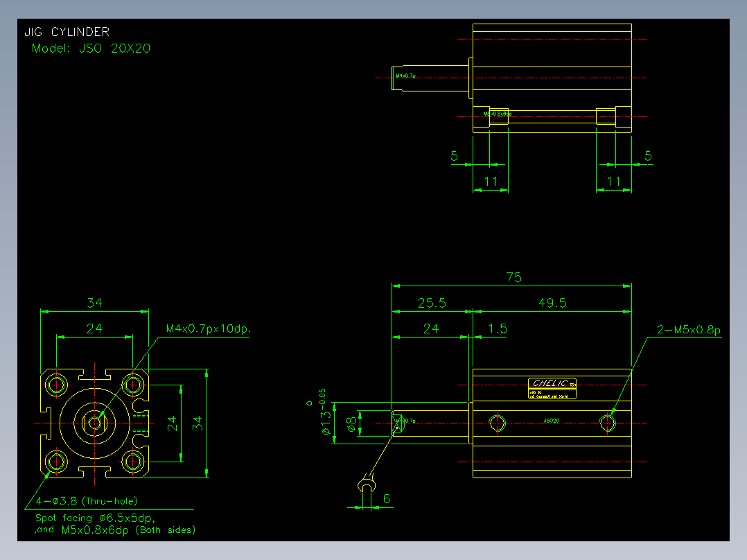Select the "6" wrench flat dimension
Viewport: 747px width, 560px height.
pyautogui.click(x=387, y=498)
